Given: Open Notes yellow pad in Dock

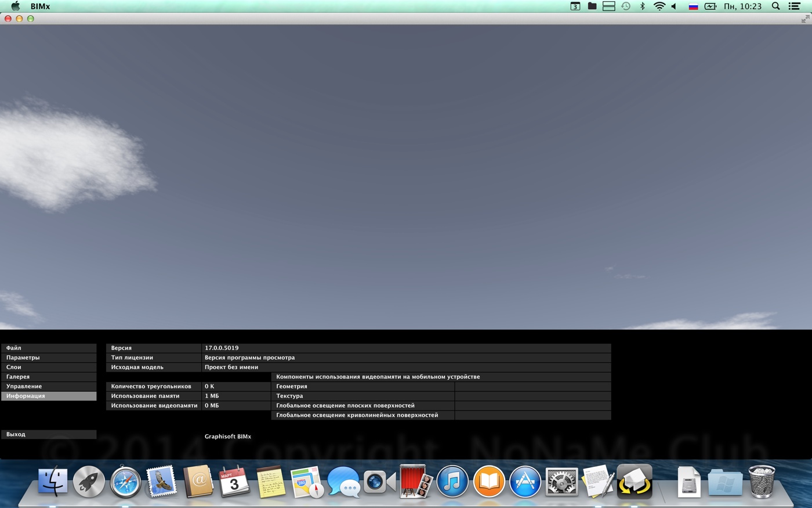Looking at the screenshot, I should [x=270, y=482].
